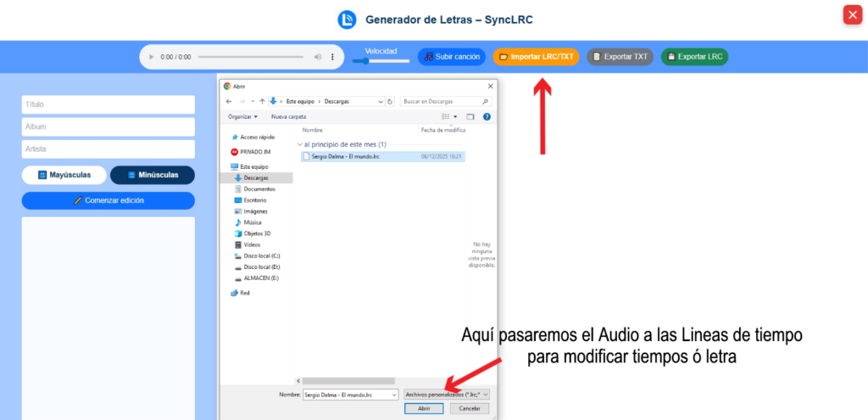This screenshot has height=420, width=868.
Task: Mute audio with the speaker icon
Action: [318, 57]
